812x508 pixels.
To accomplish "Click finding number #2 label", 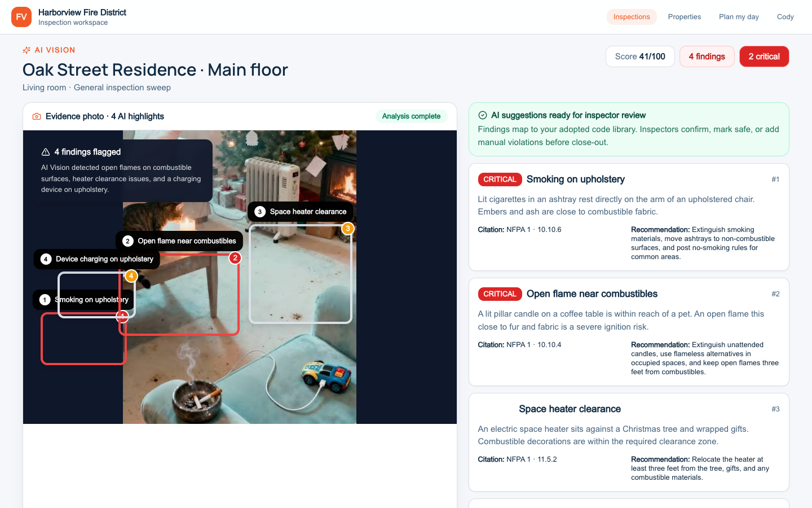I will [776, 294].
